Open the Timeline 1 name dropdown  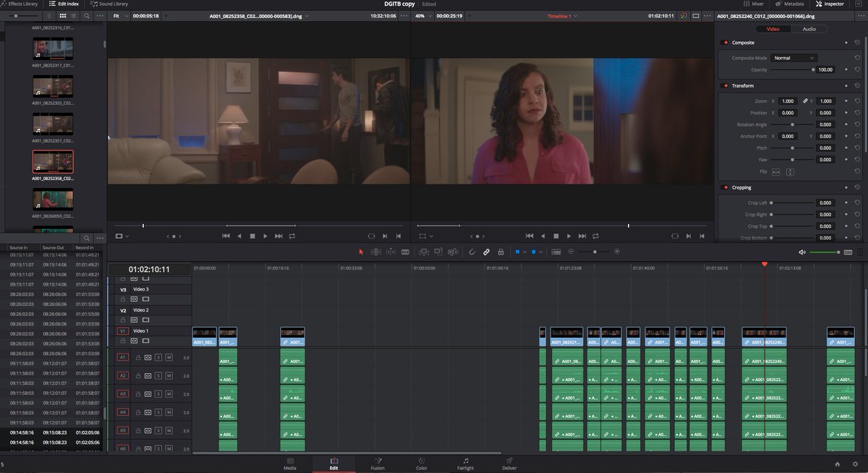pyautogui.click(x=562, y=15)
